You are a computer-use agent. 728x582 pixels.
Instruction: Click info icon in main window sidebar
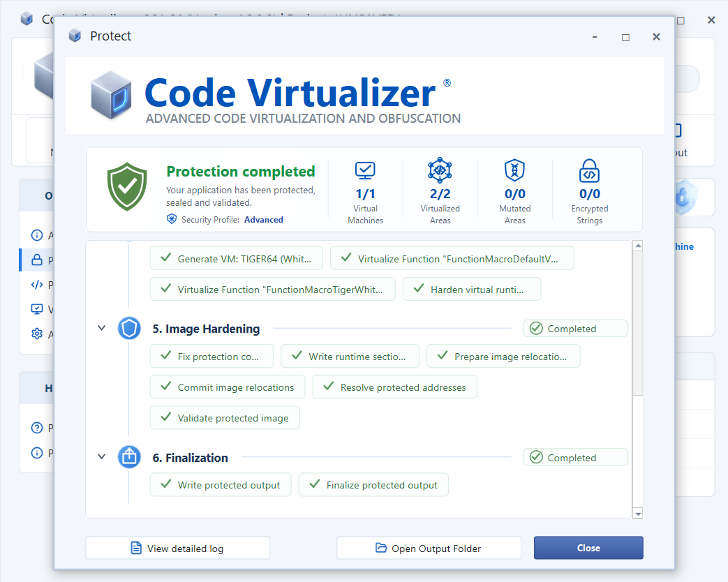37,235
